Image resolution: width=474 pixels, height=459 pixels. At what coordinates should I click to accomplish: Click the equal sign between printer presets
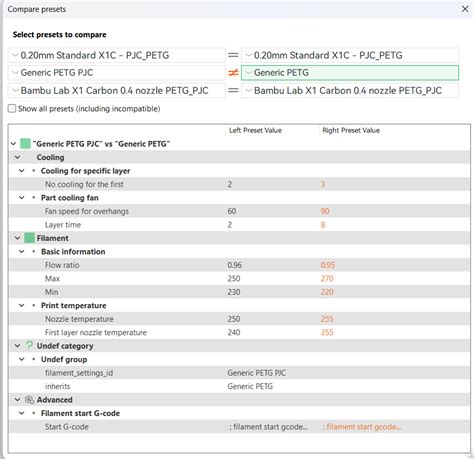(233, 90)
